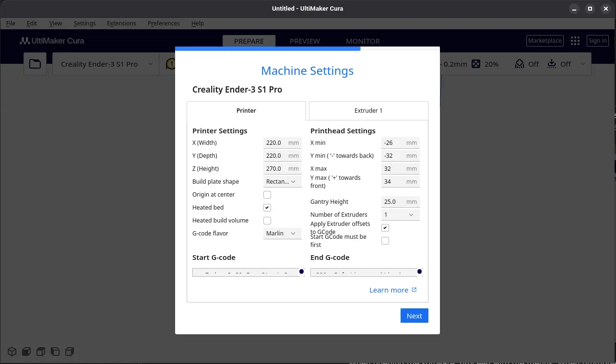The image size is (616, 364).
Task: Click the Next button
Action: point(414,316)
